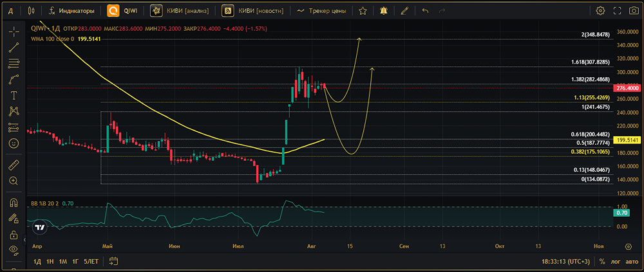Toggle lock all drawings
The image size is (644, 272).
coord(14,234)
